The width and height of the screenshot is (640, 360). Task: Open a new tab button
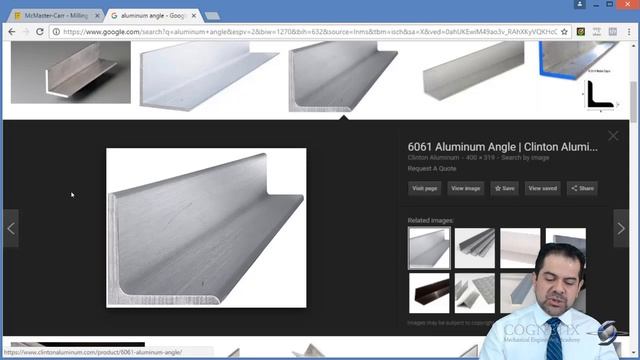click(x=212, y=16)
